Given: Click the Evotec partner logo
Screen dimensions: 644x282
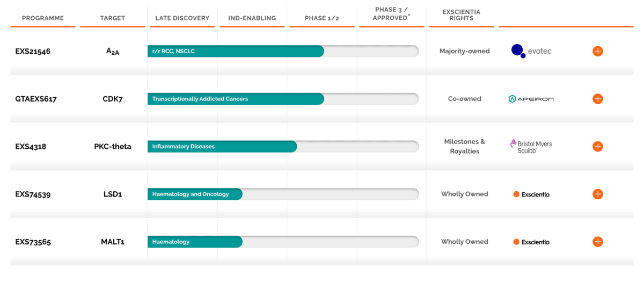Looking at the screenshot, I should 531,51.
